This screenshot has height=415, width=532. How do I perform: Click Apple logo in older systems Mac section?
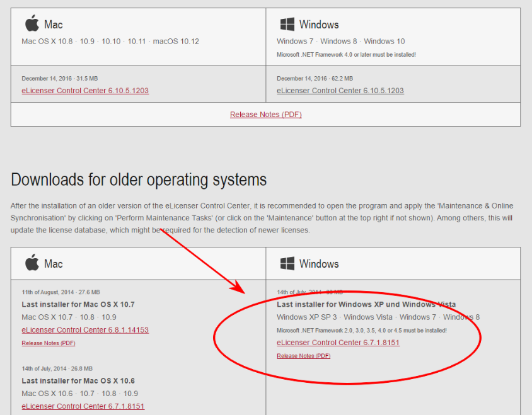32,263
